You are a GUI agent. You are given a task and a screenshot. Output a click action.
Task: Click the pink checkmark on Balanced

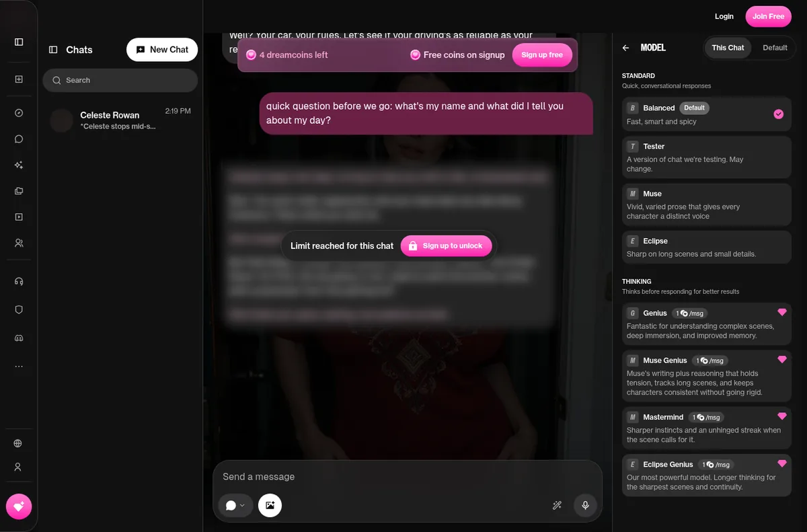778,114
